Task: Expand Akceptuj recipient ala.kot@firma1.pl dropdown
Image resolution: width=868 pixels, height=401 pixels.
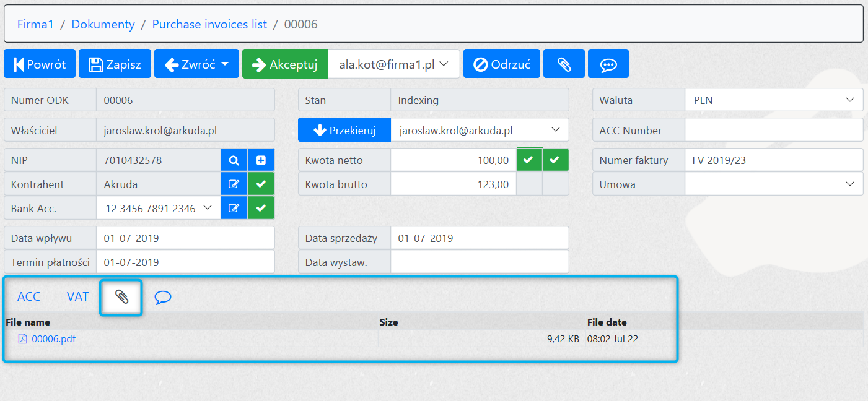Action: [393, 64]
